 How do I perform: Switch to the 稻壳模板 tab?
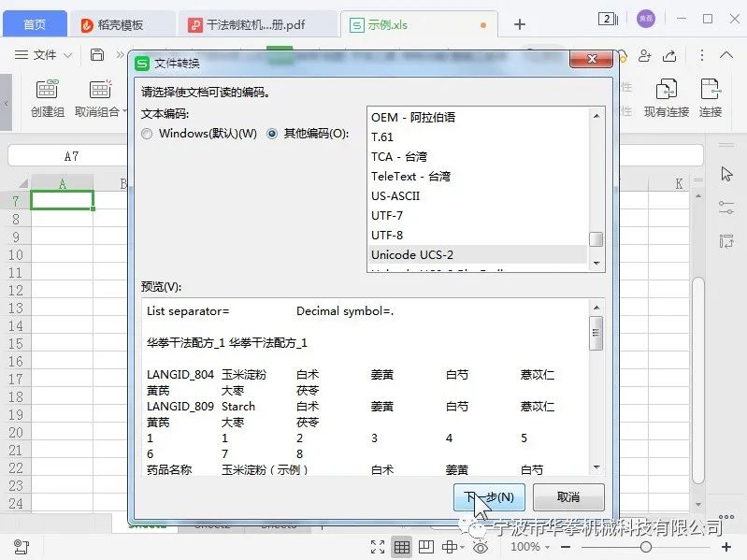tap(122, 24)
